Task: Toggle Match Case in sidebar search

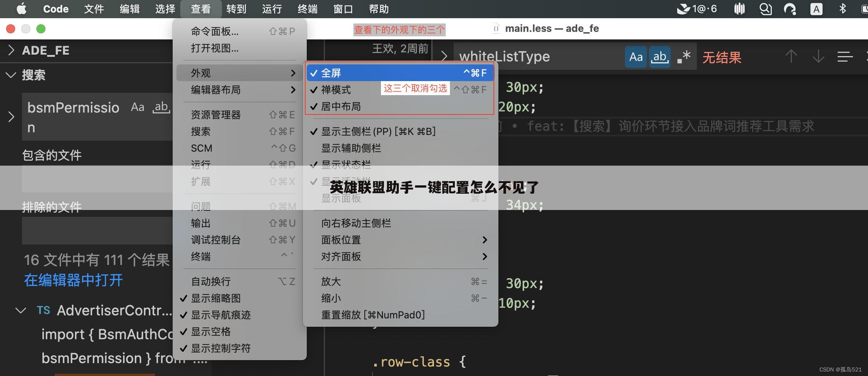Action: (x=137, y=107)
